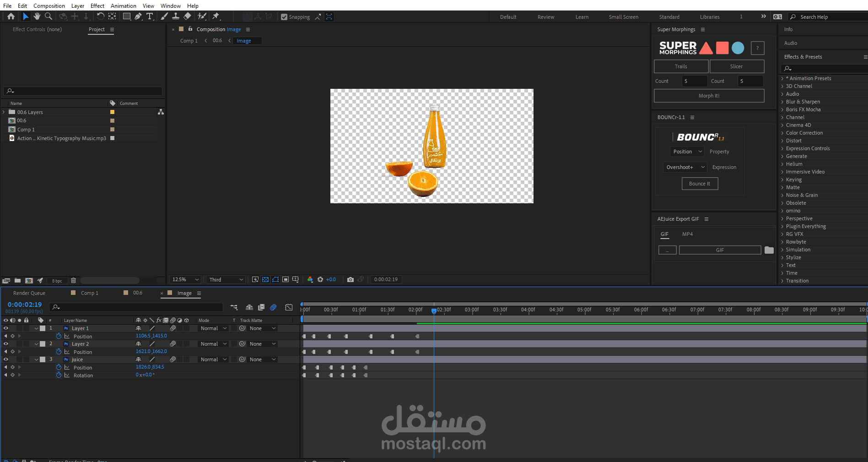Screen dimensions: 868x462
Task: Click the Morph It! button
Action: click(x=709, y=96)
